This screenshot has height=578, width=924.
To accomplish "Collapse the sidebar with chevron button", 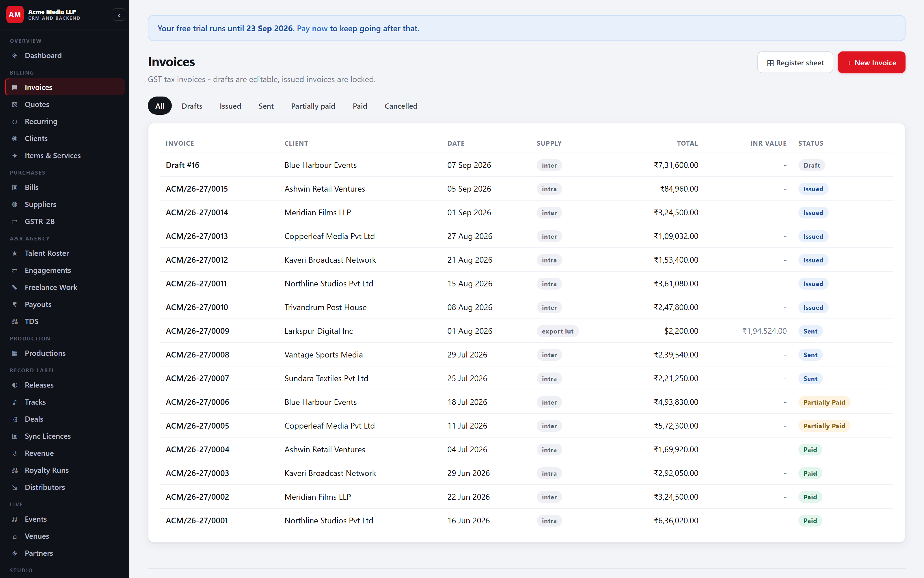I will tap(119, 15).
